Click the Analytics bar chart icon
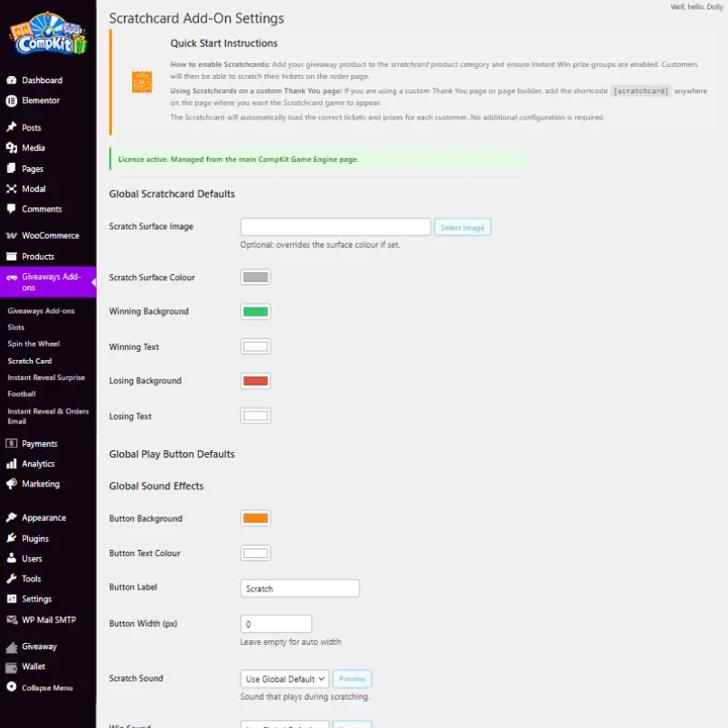The width and height of the screenshot is (728, 728). click(12, 464)
